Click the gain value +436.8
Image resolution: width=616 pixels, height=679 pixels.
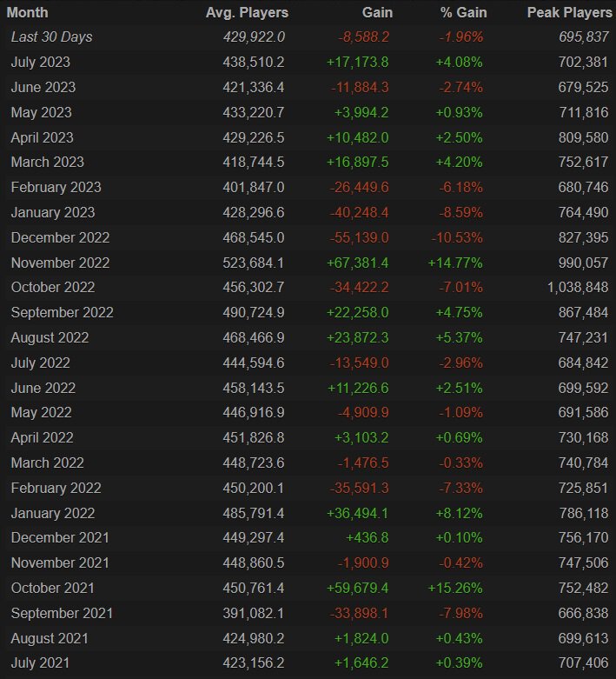[368, 537]
